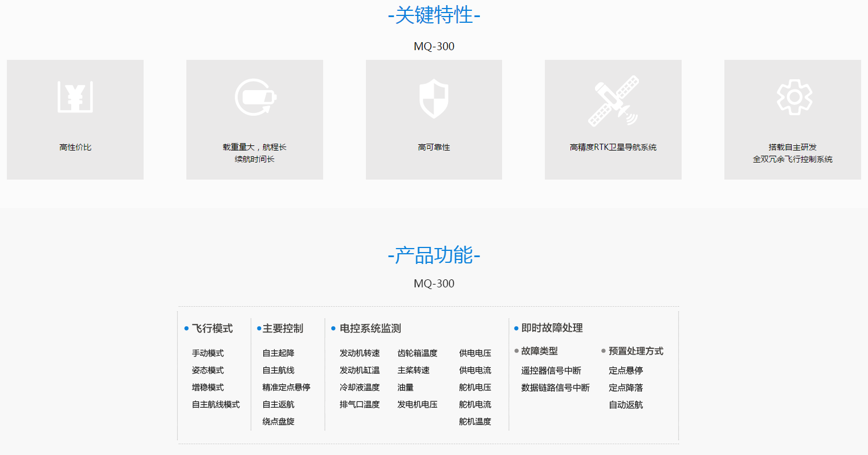Click 高精度RTK卫星导航系统 caption
The image size is (868, 455).
point(613,147)
